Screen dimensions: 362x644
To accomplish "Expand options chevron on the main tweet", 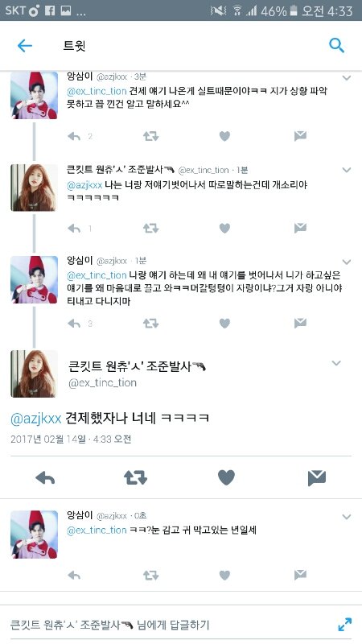I will (x=336, y=363).
